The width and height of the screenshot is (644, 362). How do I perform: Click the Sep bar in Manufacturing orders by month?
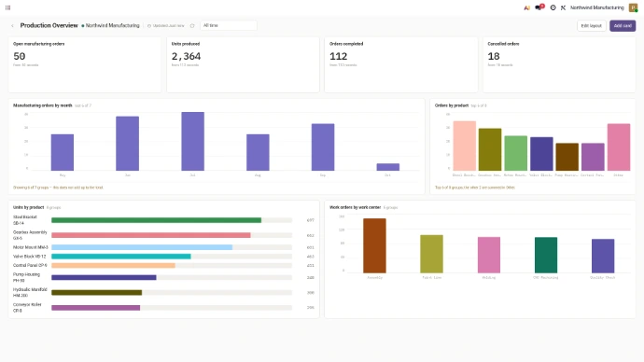coord(323,146)
